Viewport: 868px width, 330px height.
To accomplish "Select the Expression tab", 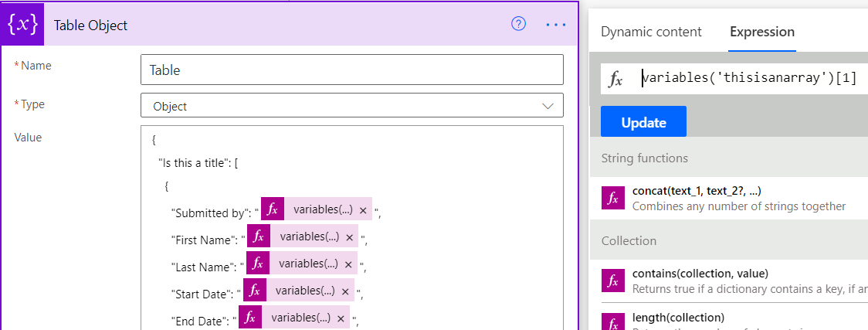I will point(762,32).
